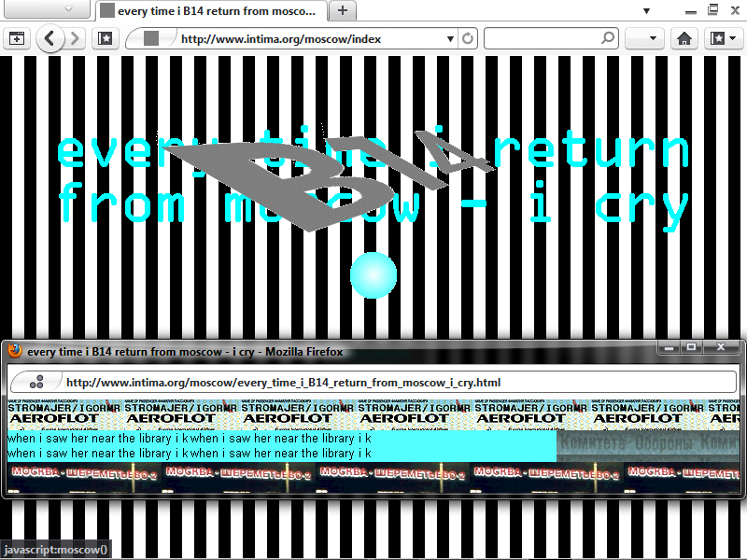This screenshot has width=747, height=560.
Task: Click inside the search input field
Action: [x=543, y=38]
